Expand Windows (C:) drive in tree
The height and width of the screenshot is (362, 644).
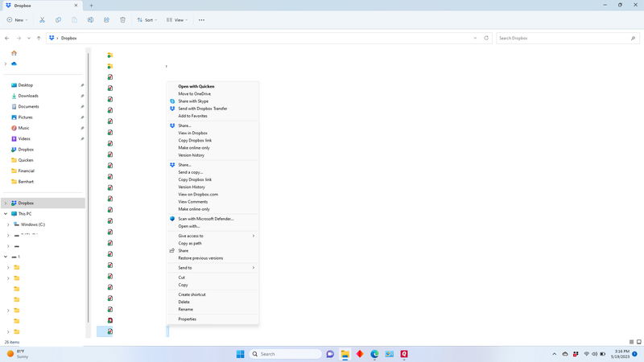click(8, 224)
